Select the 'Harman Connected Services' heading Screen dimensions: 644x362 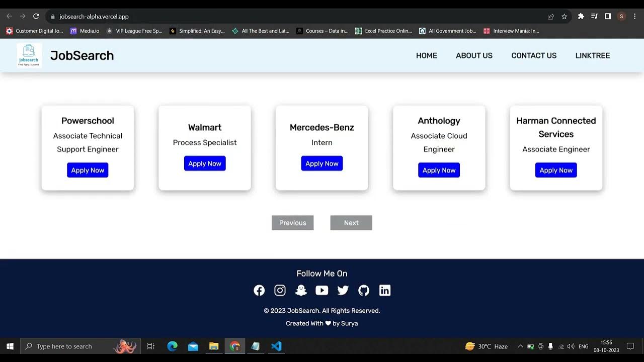[556, 127]
